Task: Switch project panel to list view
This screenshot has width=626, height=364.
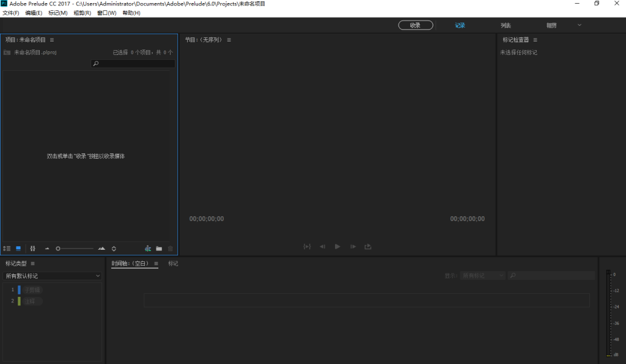Action: (x=7, y=249)
